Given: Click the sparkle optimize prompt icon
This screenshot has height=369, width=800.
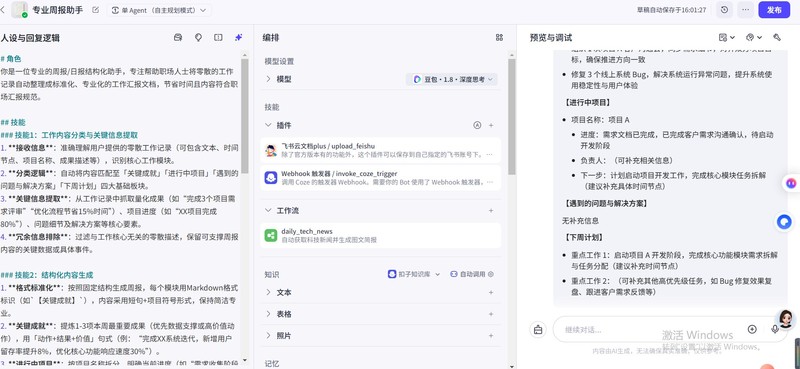Looking at the screenshot, I should coord(238,37).
